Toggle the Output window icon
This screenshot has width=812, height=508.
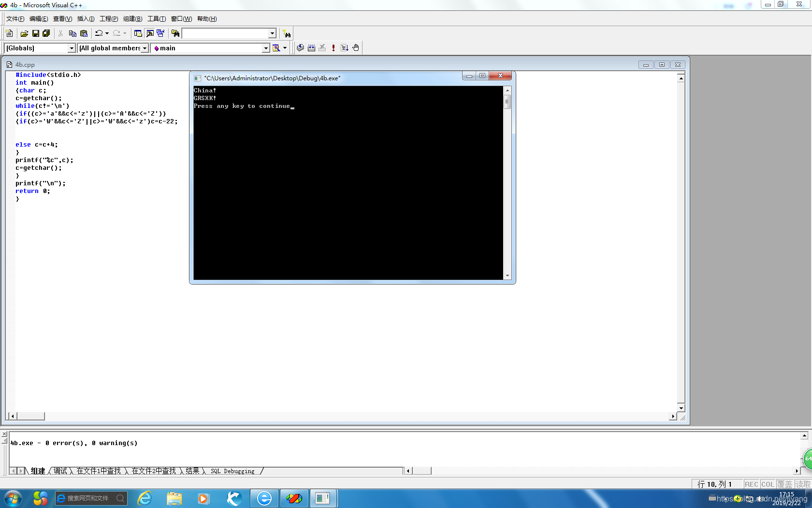[x=150, y=33]
